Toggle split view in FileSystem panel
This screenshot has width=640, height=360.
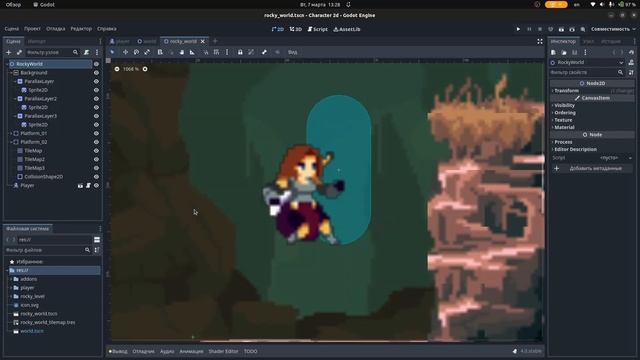pos(97,240)
